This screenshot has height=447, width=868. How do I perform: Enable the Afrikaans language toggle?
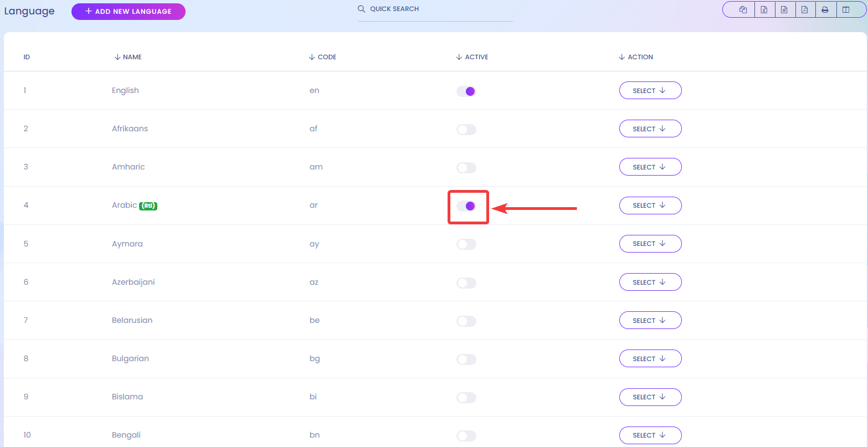tap(466, 130)
